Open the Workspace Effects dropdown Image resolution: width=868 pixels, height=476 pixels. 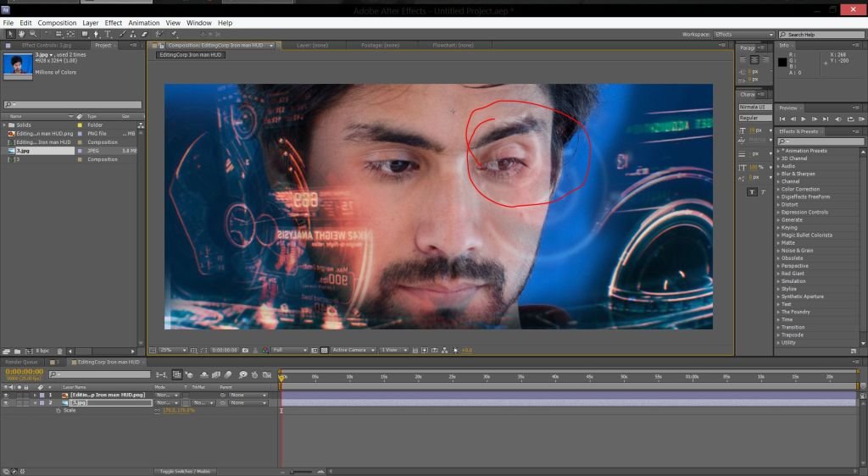coord(743,34)
